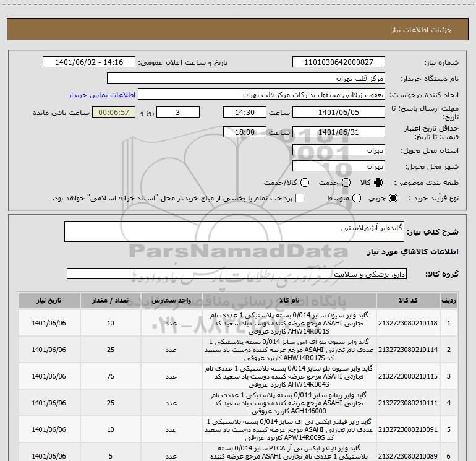Click the نام کالا column header
Screen dimensions: 476x461
[289, 301]
